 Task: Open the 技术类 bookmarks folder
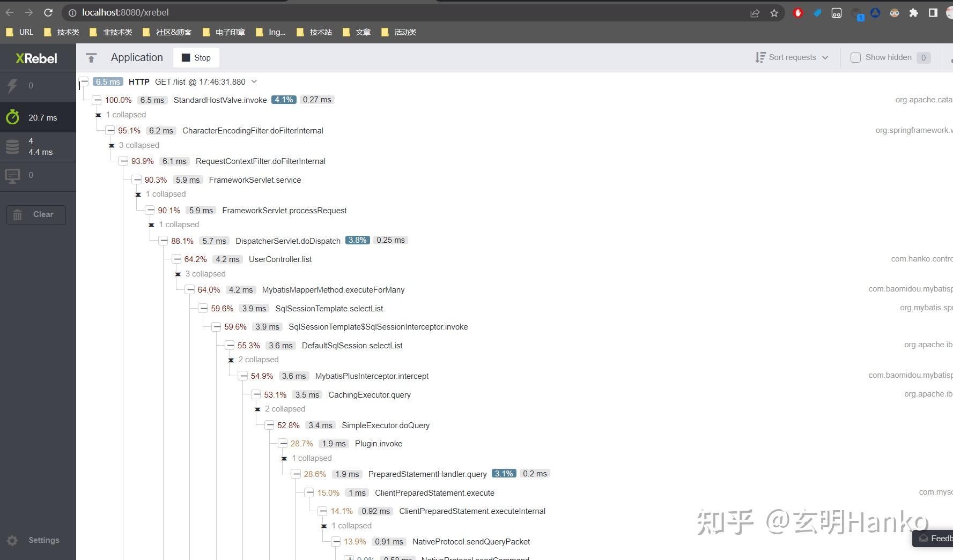(x=62, y=32)
